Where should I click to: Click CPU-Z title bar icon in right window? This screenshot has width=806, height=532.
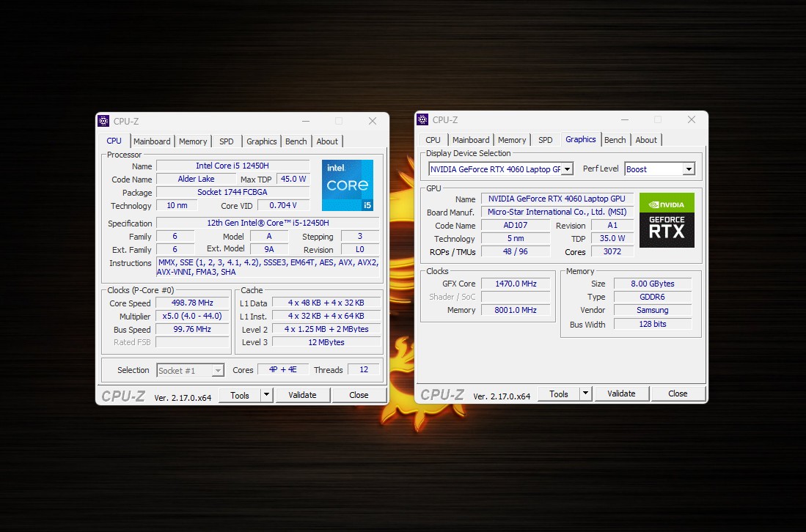423,119
